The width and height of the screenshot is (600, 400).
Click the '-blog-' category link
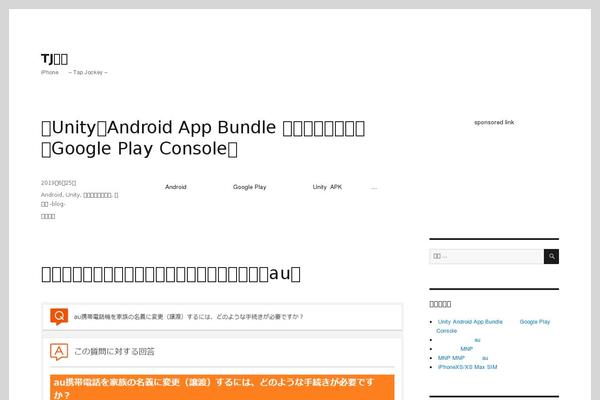click(x=53, y=204)
